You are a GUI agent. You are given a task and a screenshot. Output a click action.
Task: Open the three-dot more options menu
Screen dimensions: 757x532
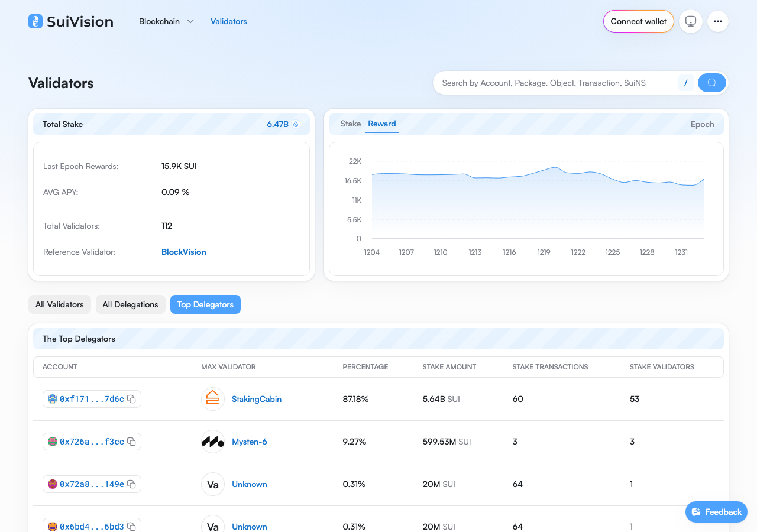(718, 21)
